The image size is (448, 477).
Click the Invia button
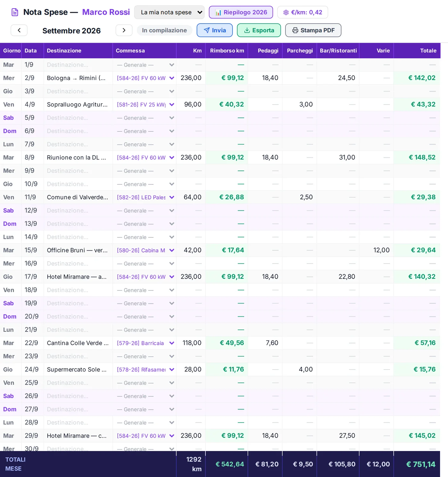tap(215, 30)
